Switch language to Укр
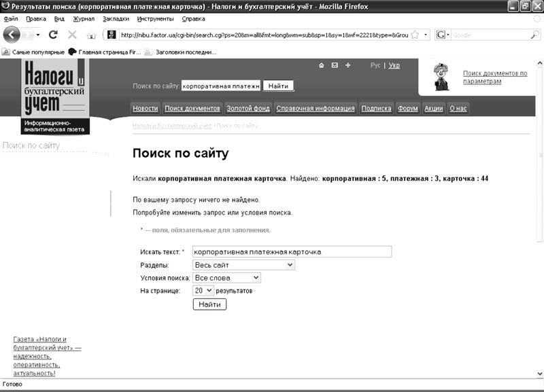Viewport: 544px width, 392px height. point(394,66)
